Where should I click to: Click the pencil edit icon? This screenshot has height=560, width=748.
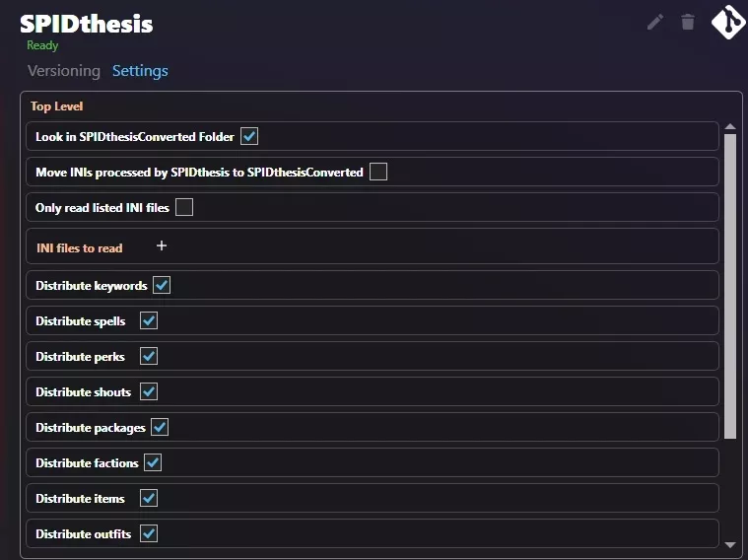click(x=655, y=22)
